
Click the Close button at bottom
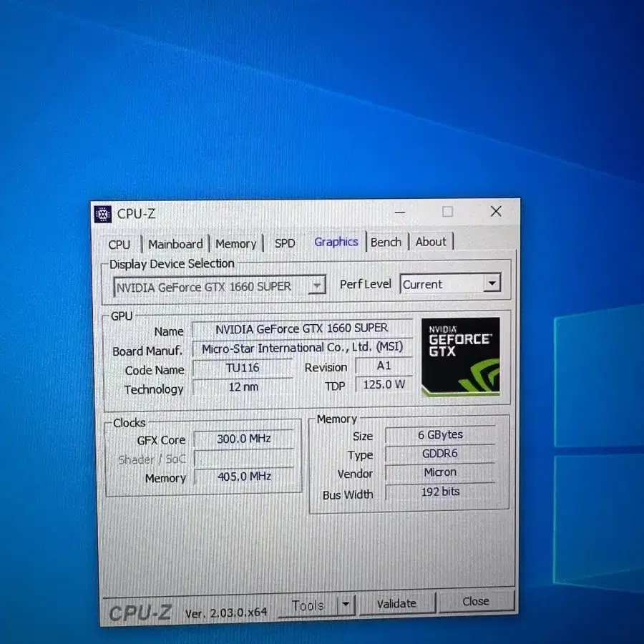coord(476,601)
